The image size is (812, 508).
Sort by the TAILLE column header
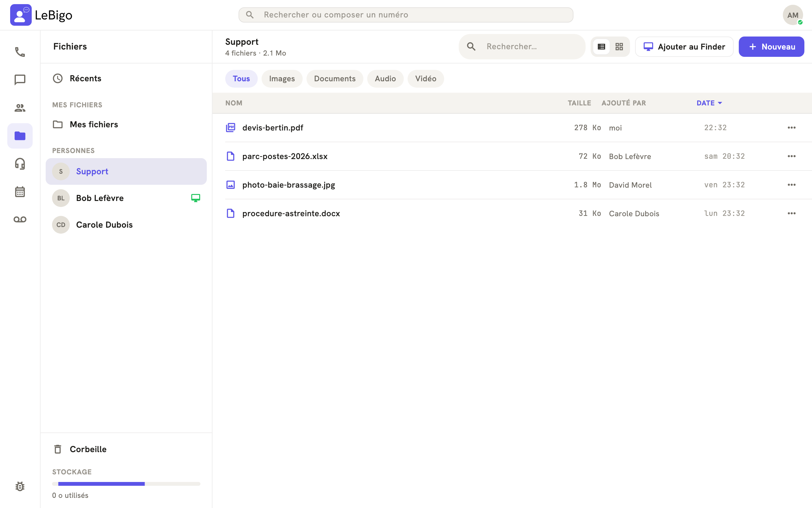point(579,103)
